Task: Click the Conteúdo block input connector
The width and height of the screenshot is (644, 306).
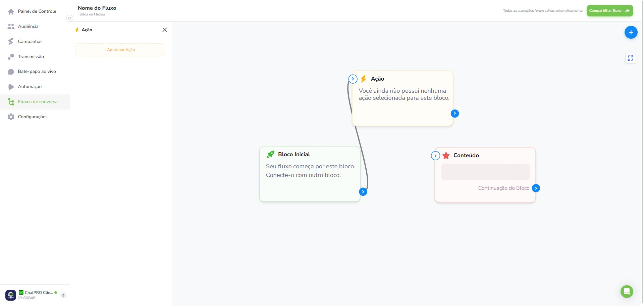Action: point(435,156)
